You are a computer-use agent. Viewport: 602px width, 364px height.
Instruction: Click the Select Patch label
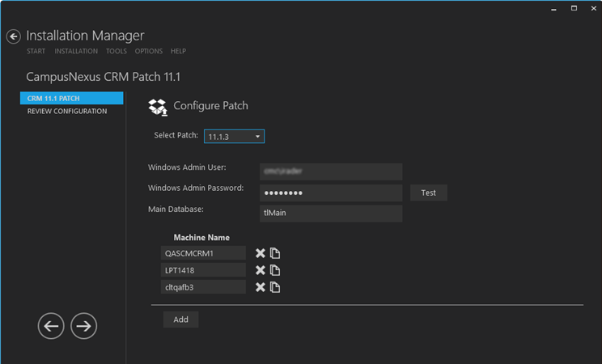click(x=176, y=135)
